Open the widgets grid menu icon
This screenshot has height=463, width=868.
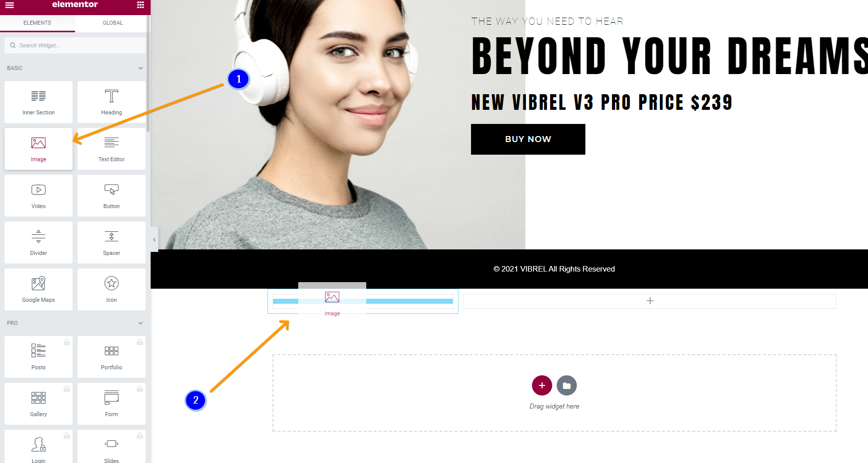(141, 5)
